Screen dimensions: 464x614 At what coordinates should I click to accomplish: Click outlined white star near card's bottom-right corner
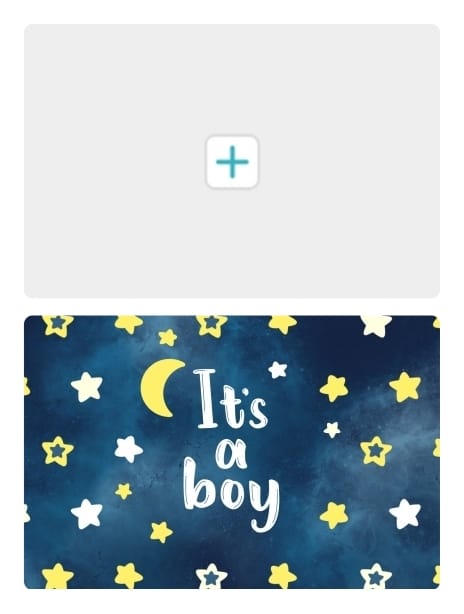click(376, 576)
